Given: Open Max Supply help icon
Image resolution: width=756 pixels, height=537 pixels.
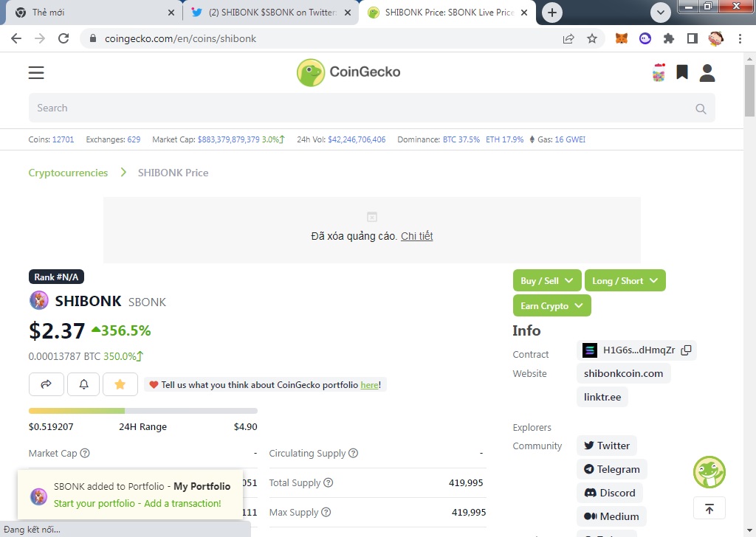Looking at the screenshot, I should 326,512.
